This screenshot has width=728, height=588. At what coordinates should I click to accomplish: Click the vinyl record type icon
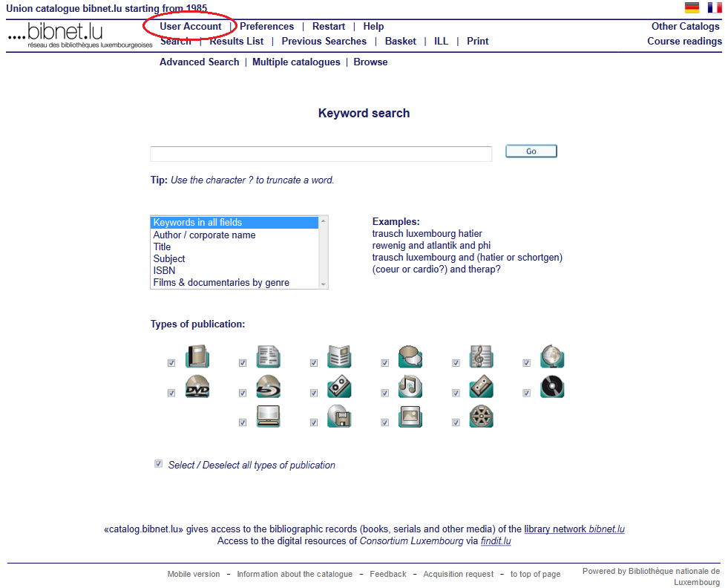pos(553,386)
